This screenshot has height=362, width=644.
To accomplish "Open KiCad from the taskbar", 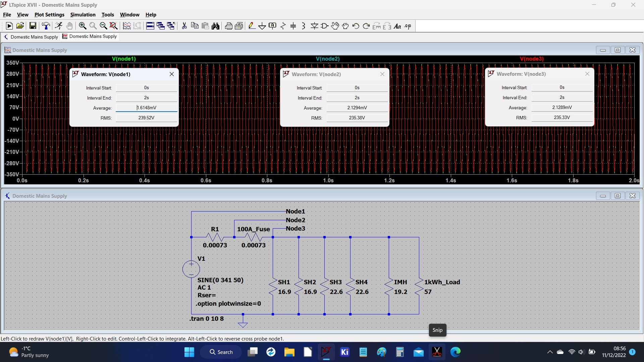I will click(344, 352).
